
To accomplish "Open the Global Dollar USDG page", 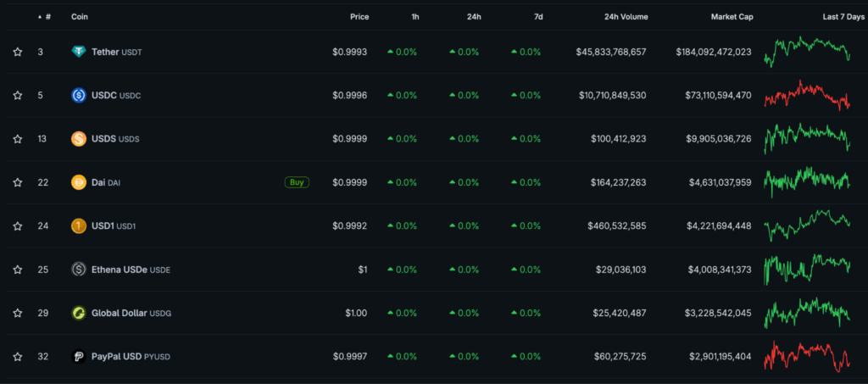I will (x=131, y=313).
